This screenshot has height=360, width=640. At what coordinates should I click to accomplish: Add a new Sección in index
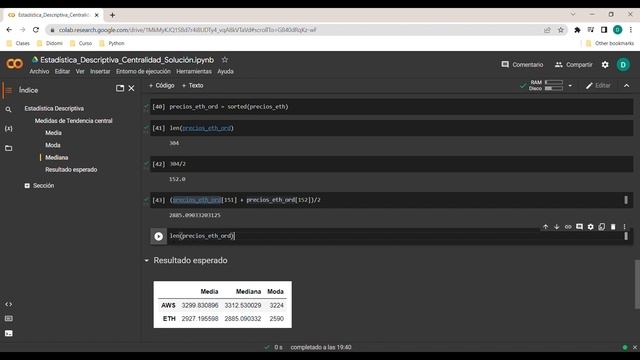tap(39, 186)
